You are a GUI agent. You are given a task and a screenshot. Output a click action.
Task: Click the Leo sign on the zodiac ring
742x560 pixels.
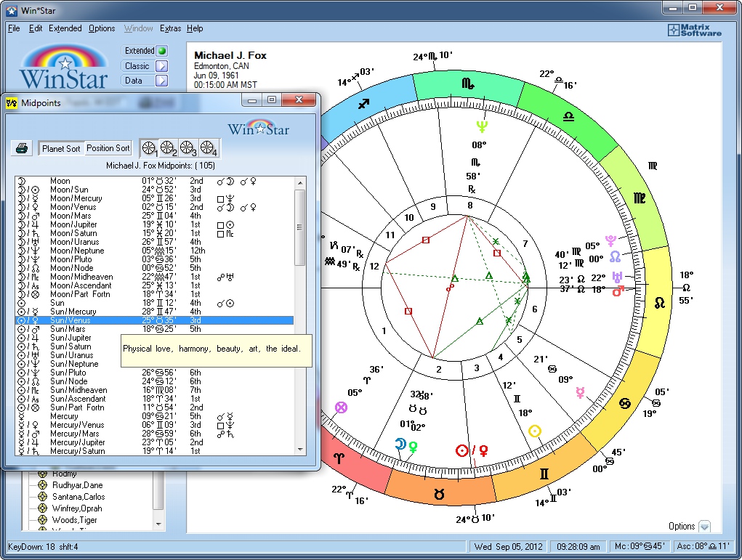point(660,303)
